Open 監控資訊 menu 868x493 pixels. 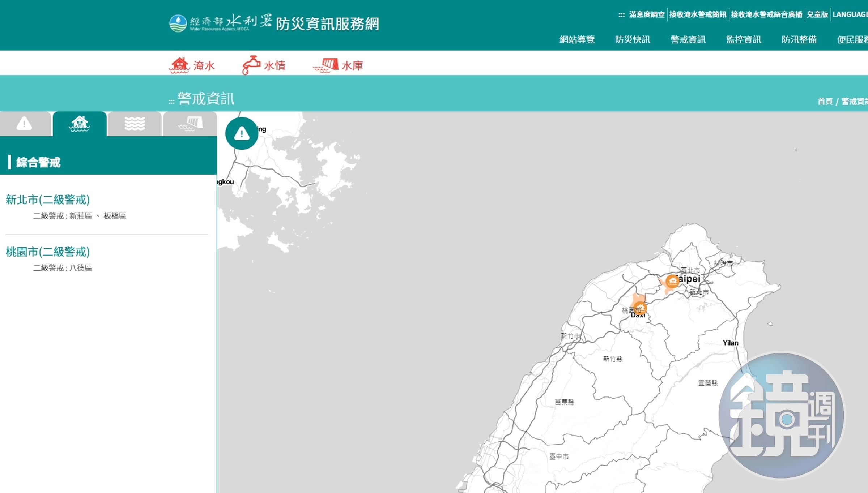744,39
